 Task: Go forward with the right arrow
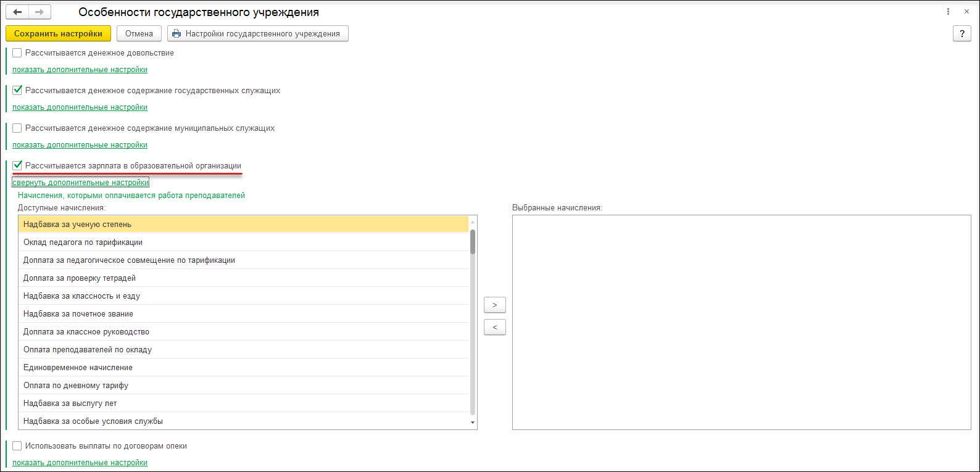[x=39, y=12]
